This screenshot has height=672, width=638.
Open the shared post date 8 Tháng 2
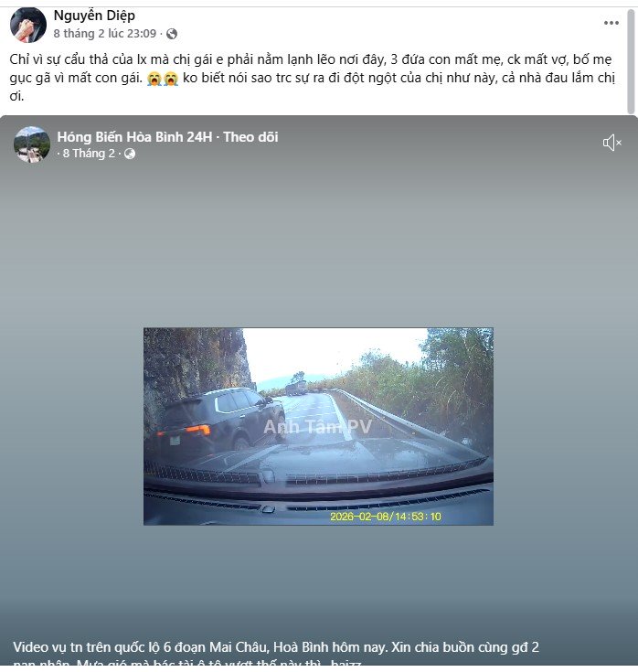(x=90, y=154)
